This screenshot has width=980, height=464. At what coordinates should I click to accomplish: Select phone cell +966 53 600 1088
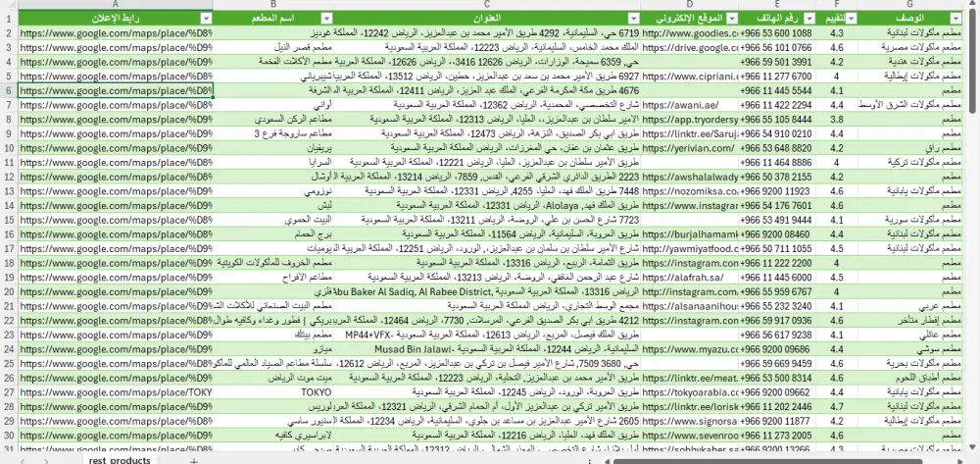(777, 32)
